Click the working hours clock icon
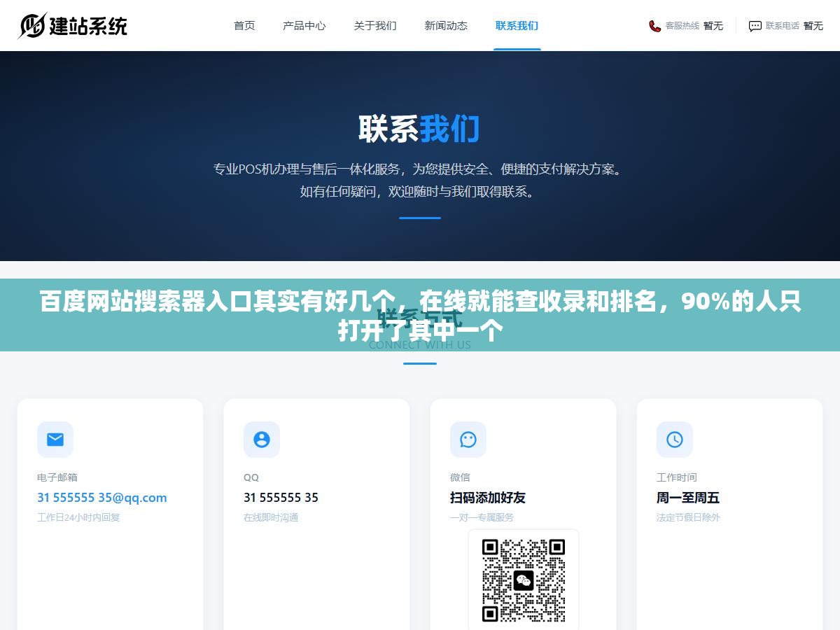 [675, 440]
